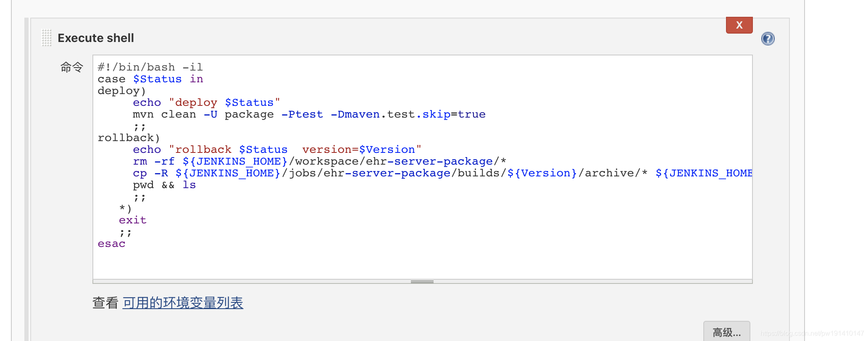Viewport: 868px width, 341px height.
Task: Click the 高级... advanced button
Action: click(726, 332)
